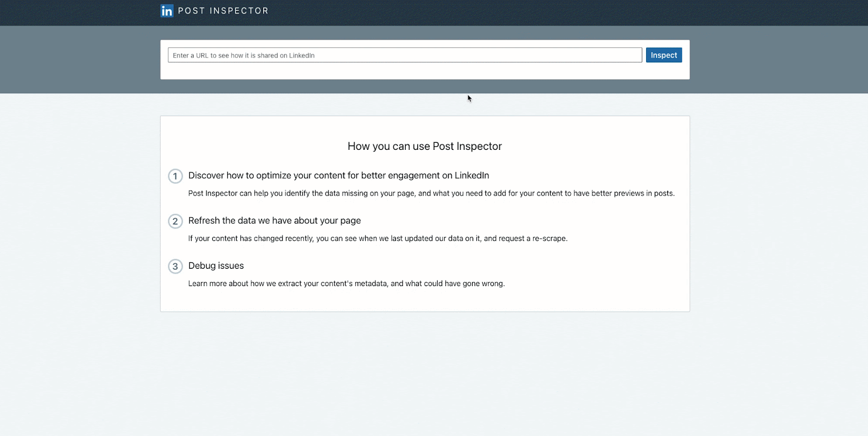
Task: Focus the URL input field
Action: pyautogui.click(x=405, y=55)
